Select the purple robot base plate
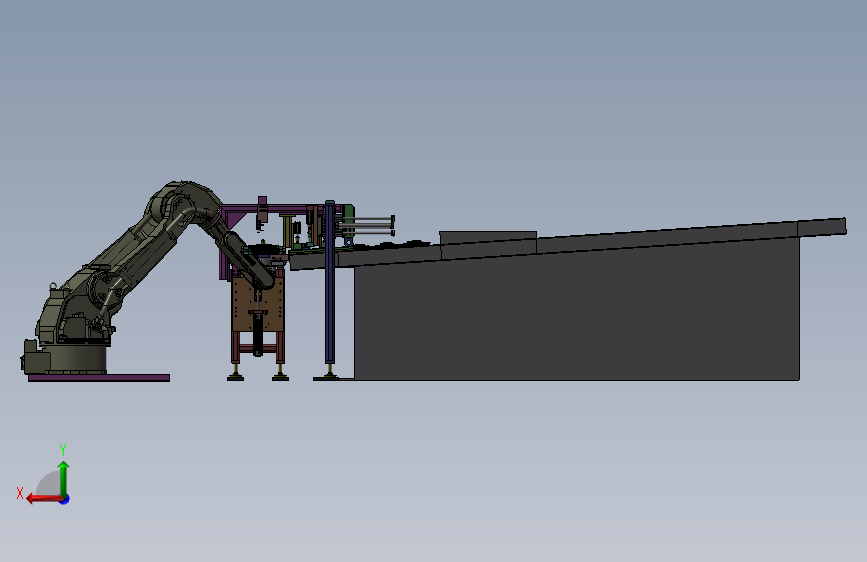 click(99, 378)
